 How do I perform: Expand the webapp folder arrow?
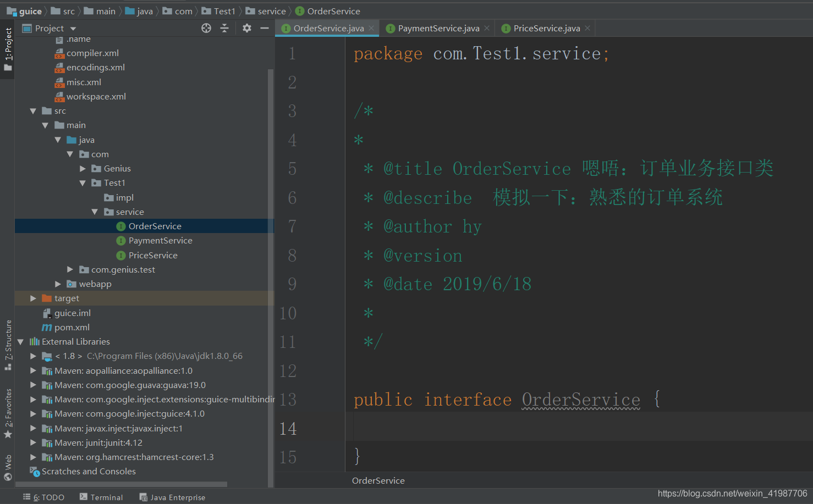[58, 284]
